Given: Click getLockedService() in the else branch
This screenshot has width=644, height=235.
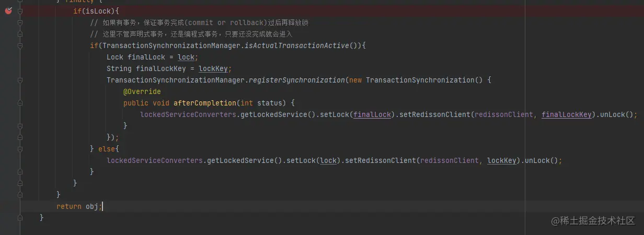Looking at the screenshot, I should coord(245,160).
